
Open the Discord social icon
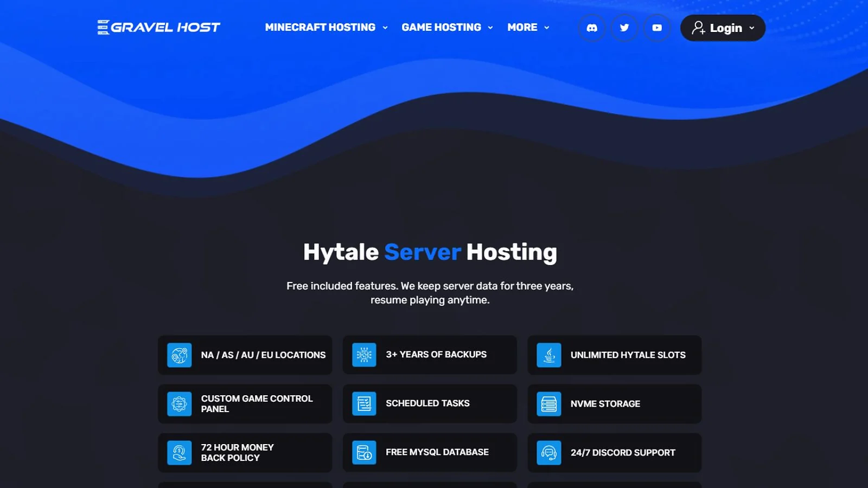pyautogui.click(x=592, y=28)
